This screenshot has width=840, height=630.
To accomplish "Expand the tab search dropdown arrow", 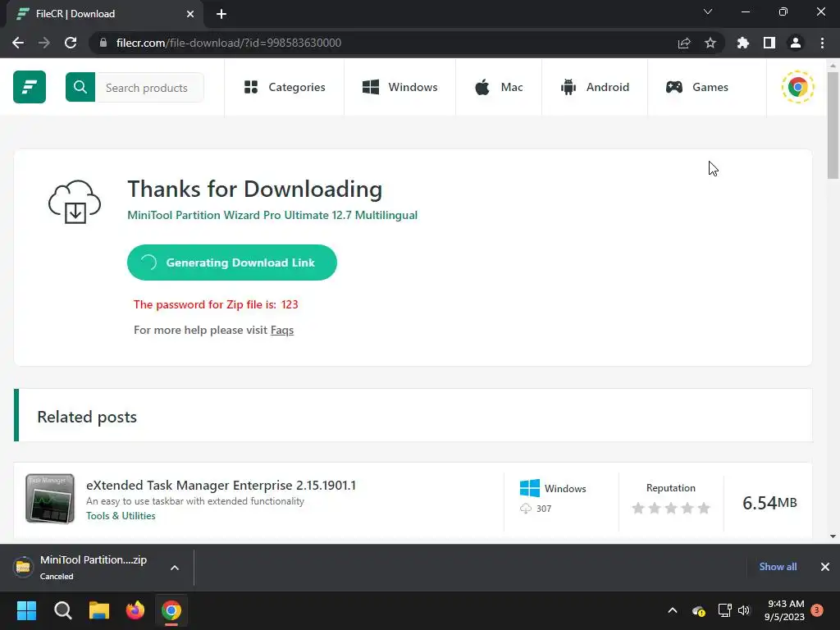I will 708,11.
